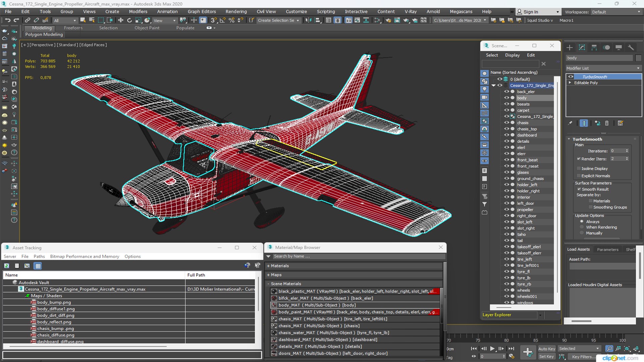Enable the Explicit Normals checkbox
This screenshot has width=644, height=362.
pos(579,176)
